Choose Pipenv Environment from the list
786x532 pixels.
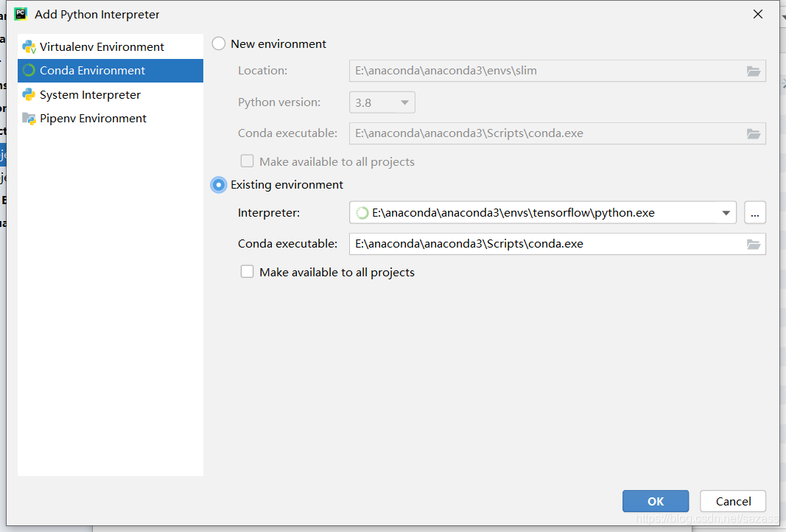(110, 119)
